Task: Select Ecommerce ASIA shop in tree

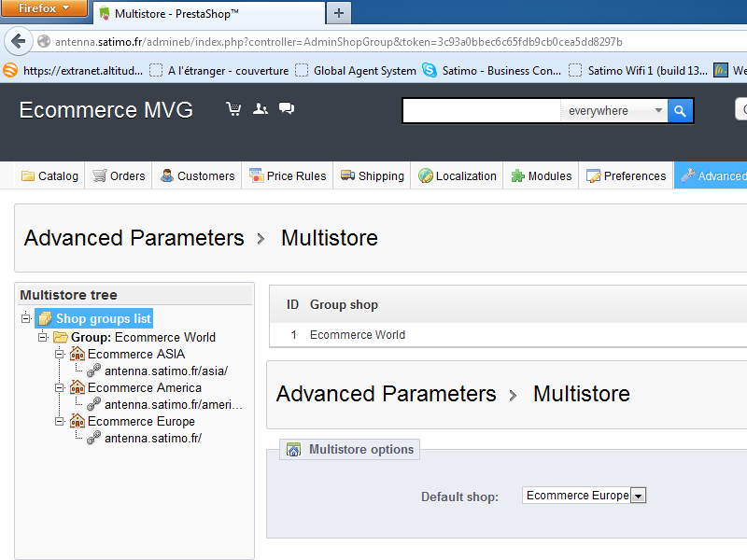Action: (135, 354)
